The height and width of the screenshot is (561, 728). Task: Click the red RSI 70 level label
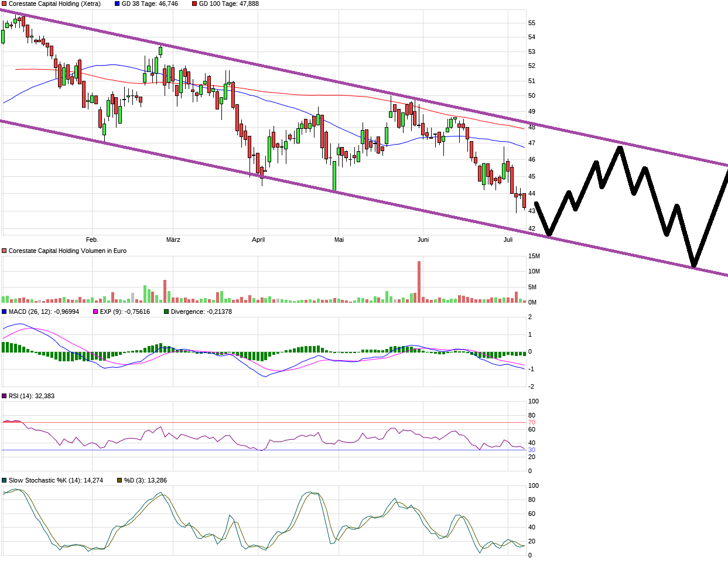(x=532, y=422)
